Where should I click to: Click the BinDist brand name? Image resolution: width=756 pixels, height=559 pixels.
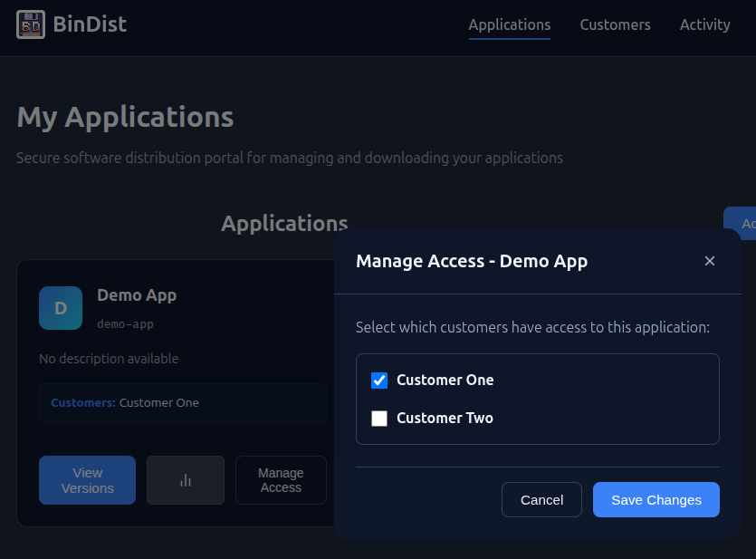coord(90,24)
